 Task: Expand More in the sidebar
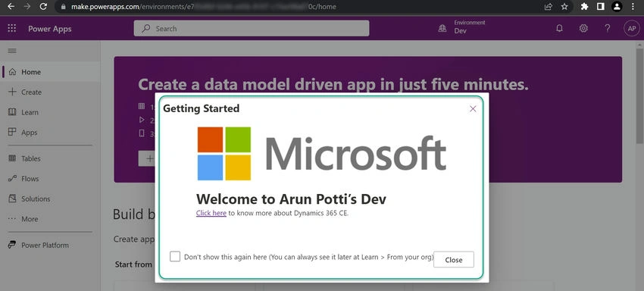point(50,219)
